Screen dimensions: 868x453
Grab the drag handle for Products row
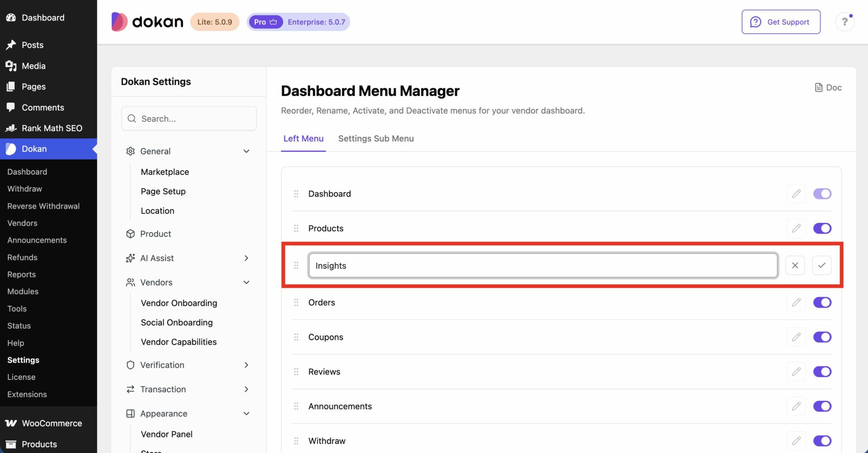[x=296, y=228]
